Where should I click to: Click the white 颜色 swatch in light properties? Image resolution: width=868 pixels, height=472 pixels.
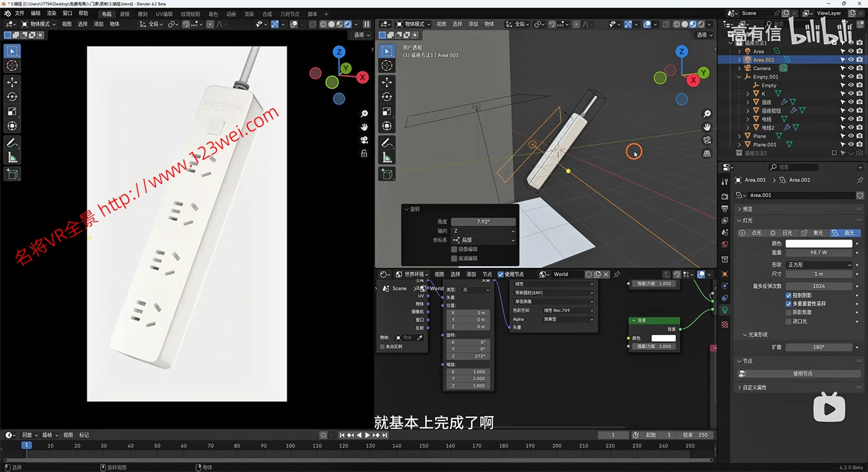[x=819, y=244]
